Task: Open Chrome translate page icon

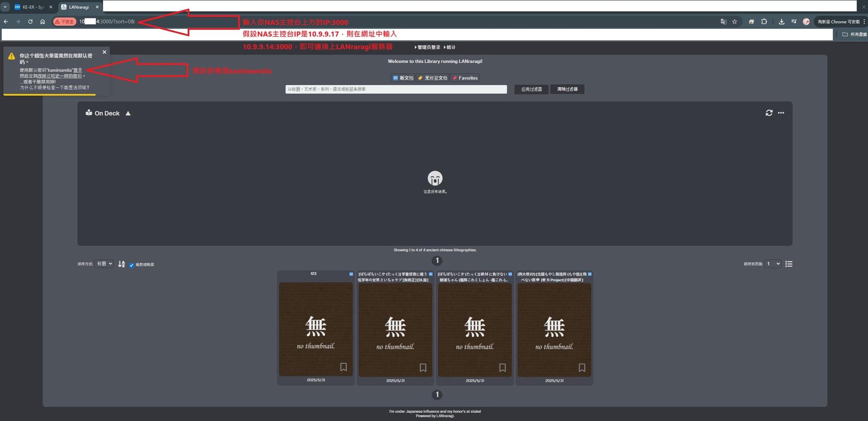Action: pos(723,22)
